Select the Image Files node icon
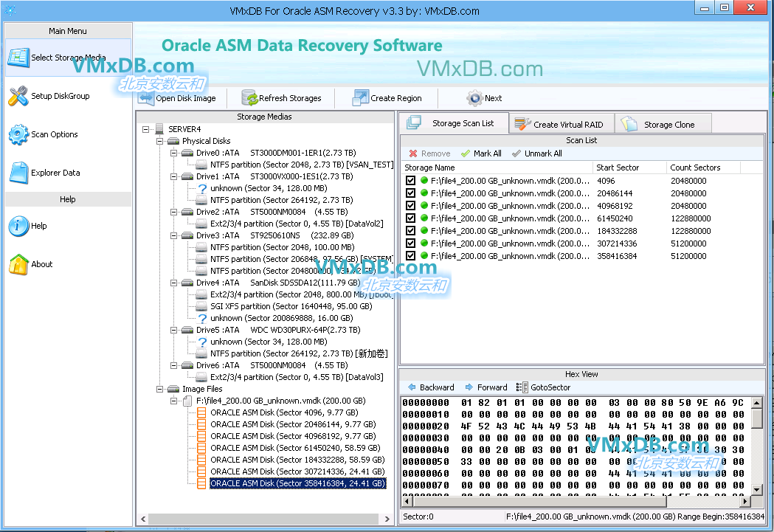This screenshot has width=774, height=532. pos(173,389)
